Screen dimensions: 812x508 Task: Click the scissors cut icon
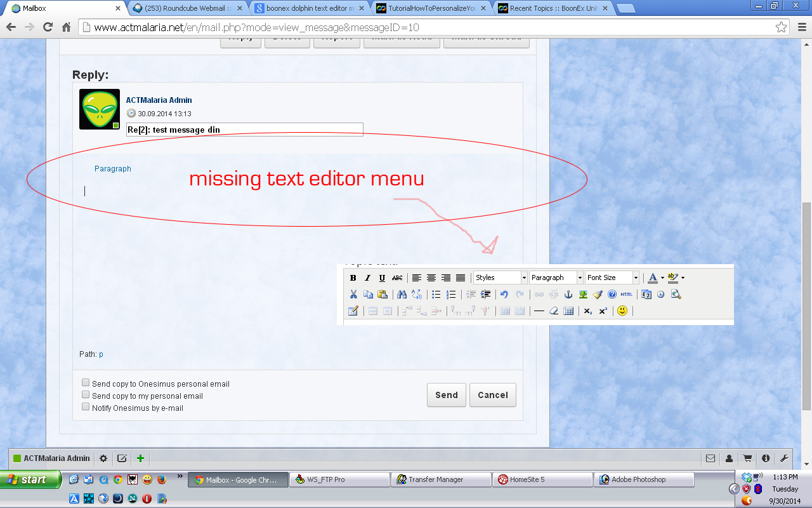(x=353, y=295)
